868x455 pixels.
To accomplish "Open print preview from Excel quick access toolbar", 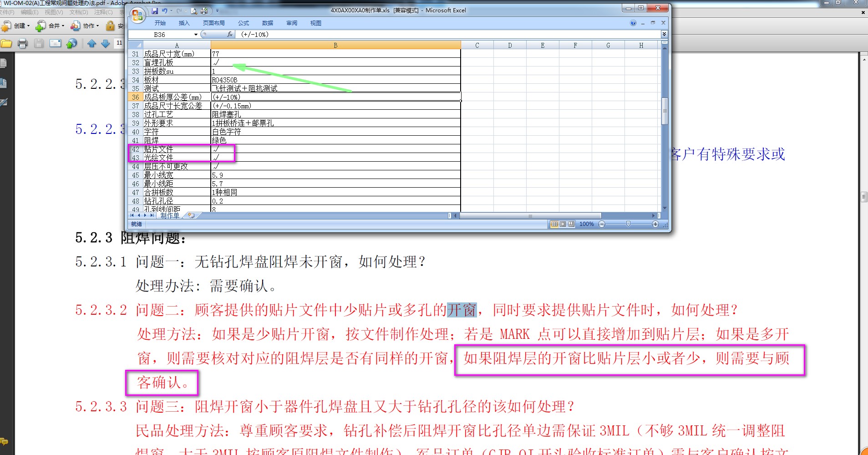I will pos(194,10).
